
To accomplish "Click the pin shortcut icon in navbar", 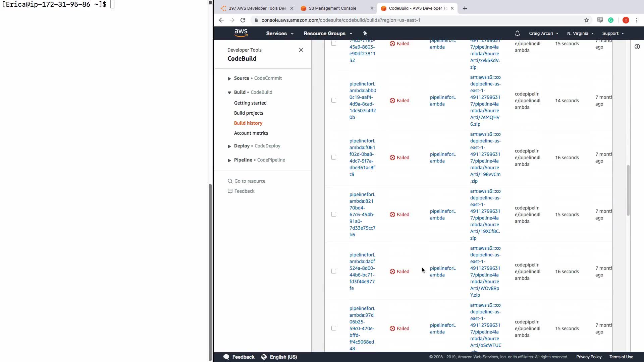I will click(365, 33).
